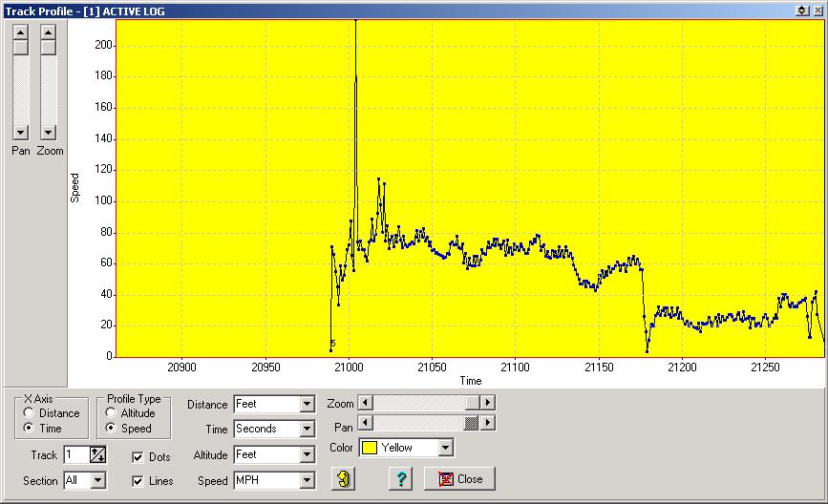Image resolution: width=828 pixels, height=504 pixels.
Task: Click the vertical Zoom scrollbar down arrow
Action: point(49,132)
